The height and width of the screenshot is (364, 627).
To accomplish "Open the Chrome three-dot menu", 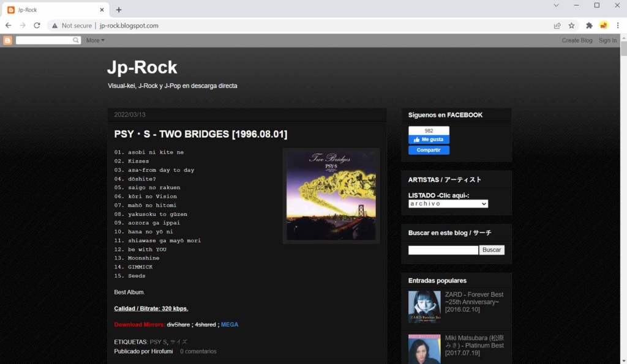I will coord(618,26).
